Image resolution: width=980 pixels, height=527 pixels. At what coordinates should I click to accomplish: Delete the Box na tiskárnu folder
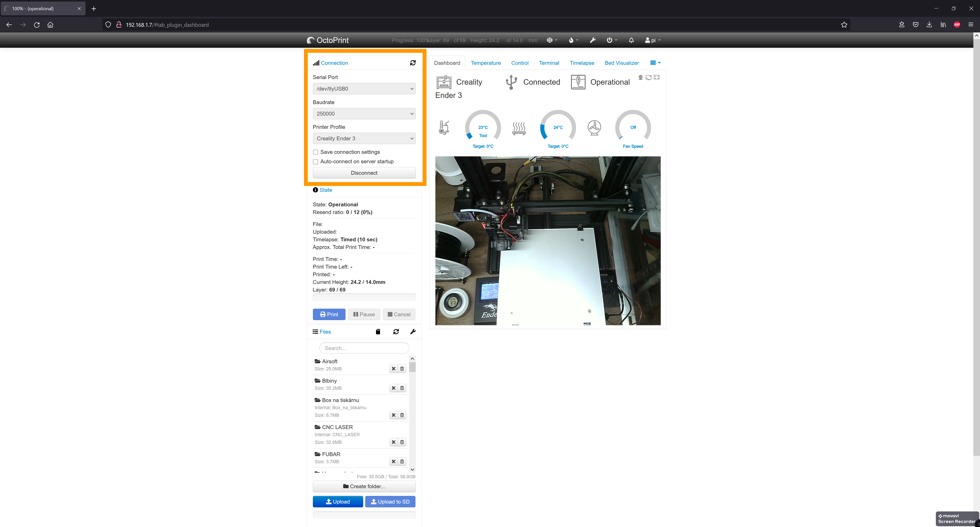402,415
